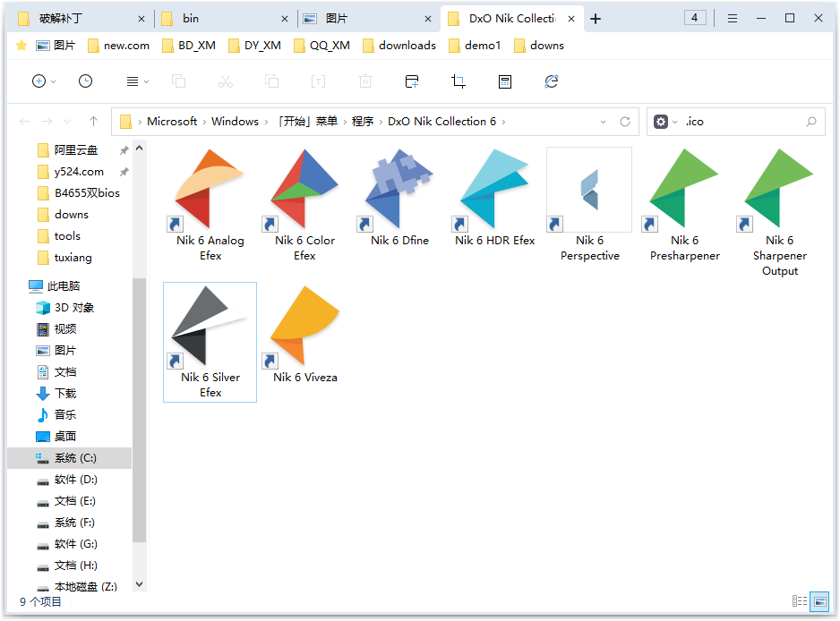Open a new tab with plus button
Viewport: 840px width, 621px height.
point(596,19)
